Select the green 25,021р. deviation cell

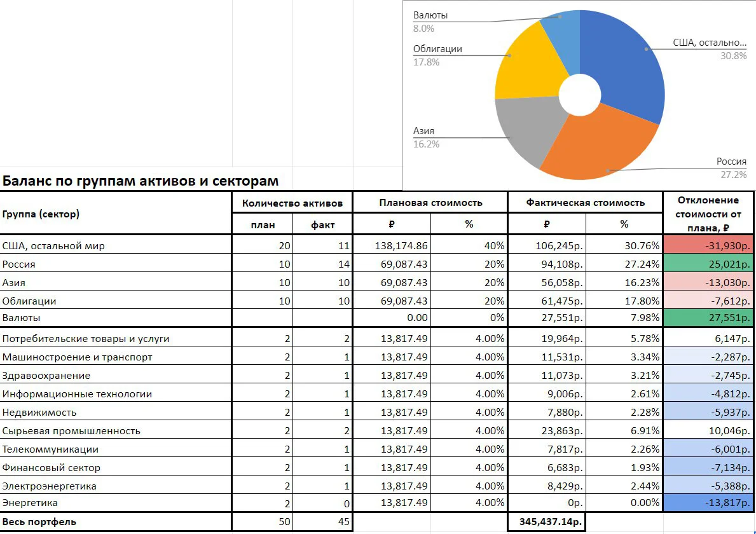coord(708,264)
